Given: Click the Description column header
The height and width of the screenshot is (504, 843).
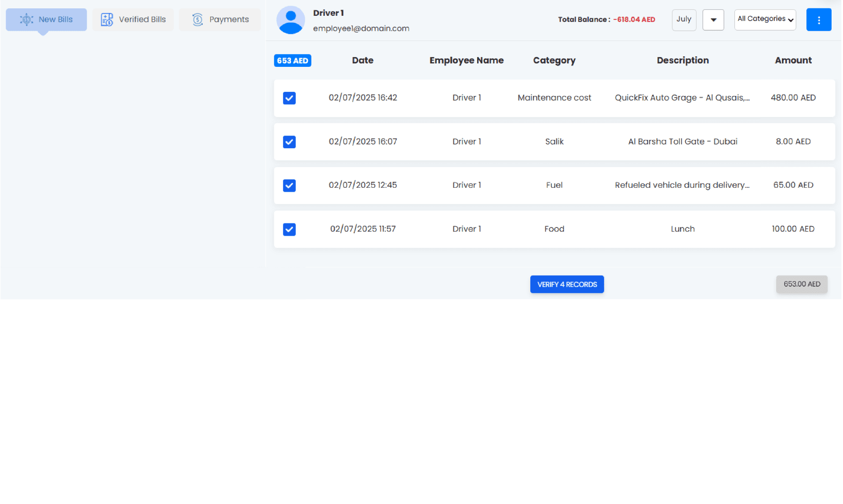Looking at the screenshot, I should tap(682, 60).
